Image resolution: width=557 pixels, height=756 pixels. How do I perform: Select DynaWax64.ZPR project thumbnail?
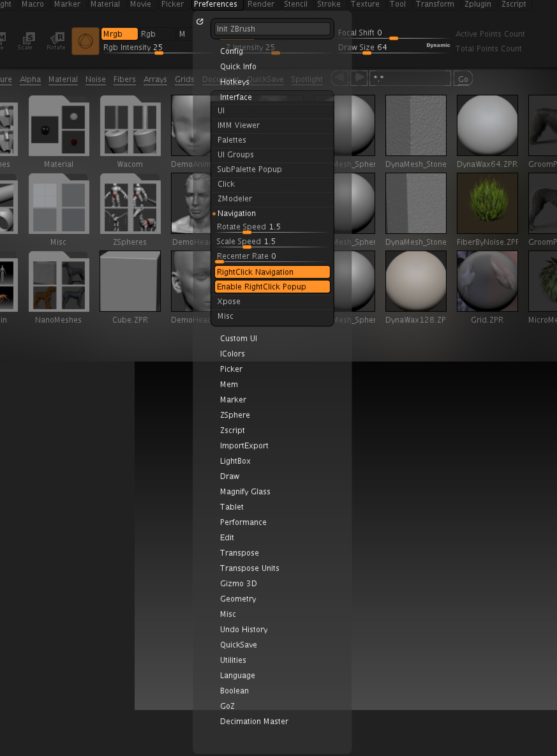tap(487, 126)
